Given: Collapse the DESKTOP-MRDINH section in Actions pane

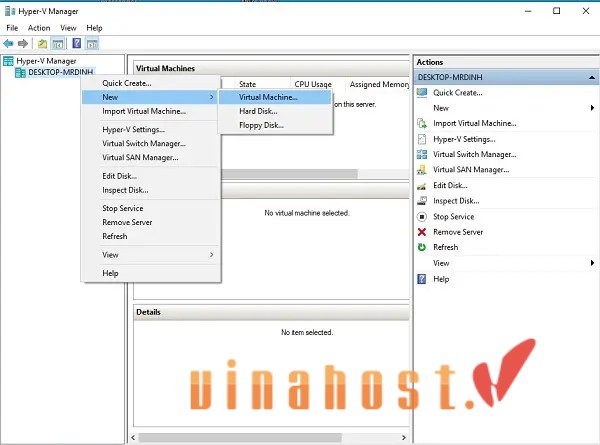Looking at the screenshot, I should pyautogui.click(x=592, y=76).
